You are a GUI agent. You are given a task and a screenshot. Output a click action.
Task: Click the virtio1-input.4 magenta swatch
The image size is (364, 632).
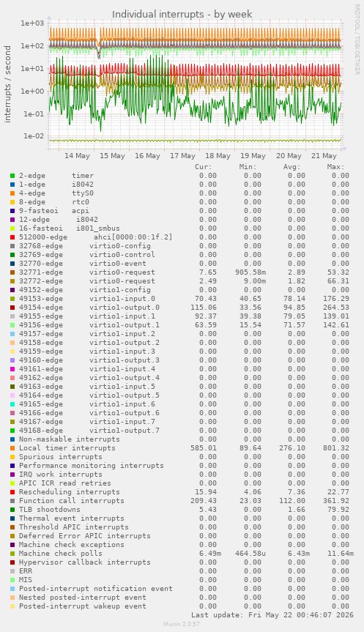[x=12, y=369]
